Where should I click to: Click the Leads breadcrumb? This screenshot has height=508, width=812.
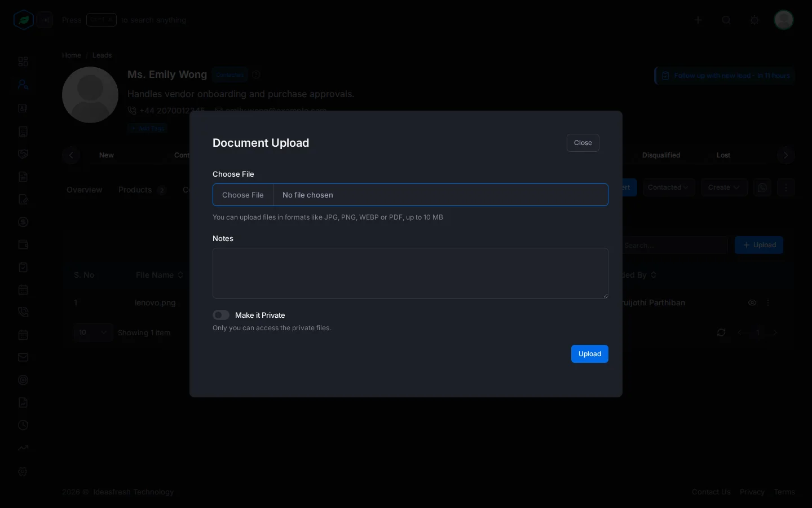(102, 55)
